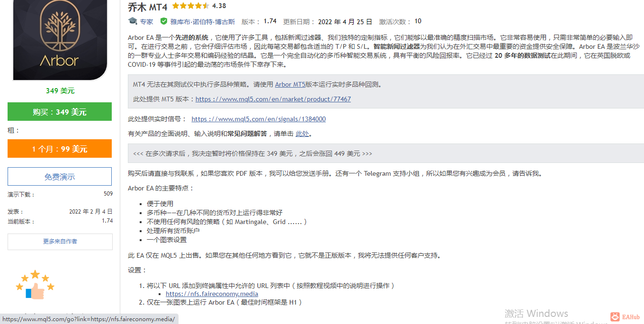Image resolution: width=644 pixels, height=324 pixels.
Task: Click the demo downloads count 509
Action: click(x=108, y=194)
